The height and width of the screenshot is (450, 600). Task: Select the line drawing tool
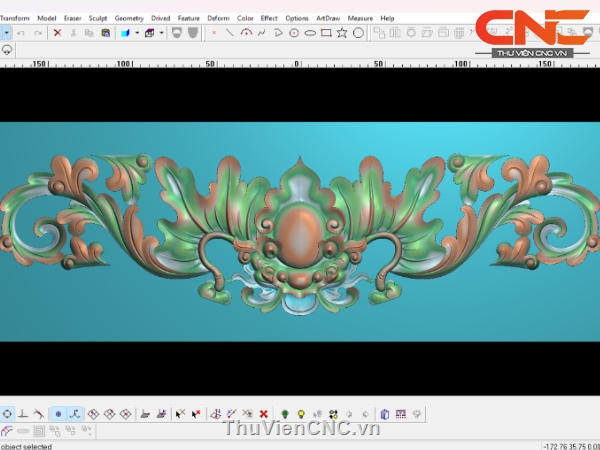coord(229,32)
